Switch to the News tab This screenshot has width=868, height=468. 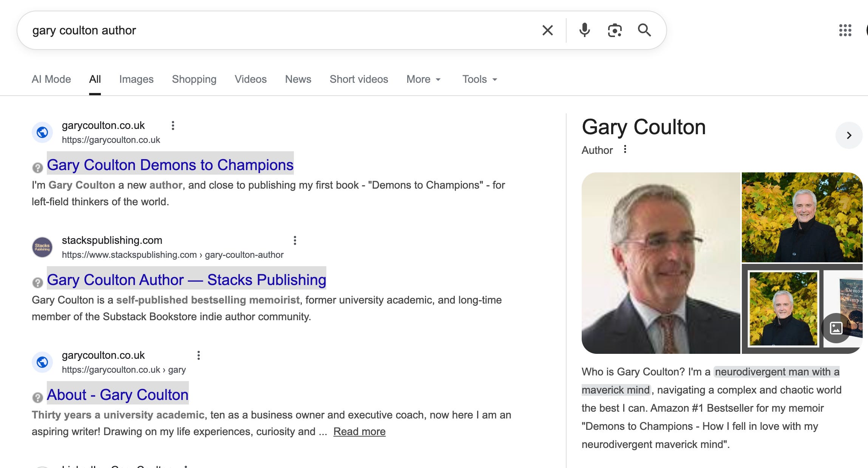pos(298,79)
